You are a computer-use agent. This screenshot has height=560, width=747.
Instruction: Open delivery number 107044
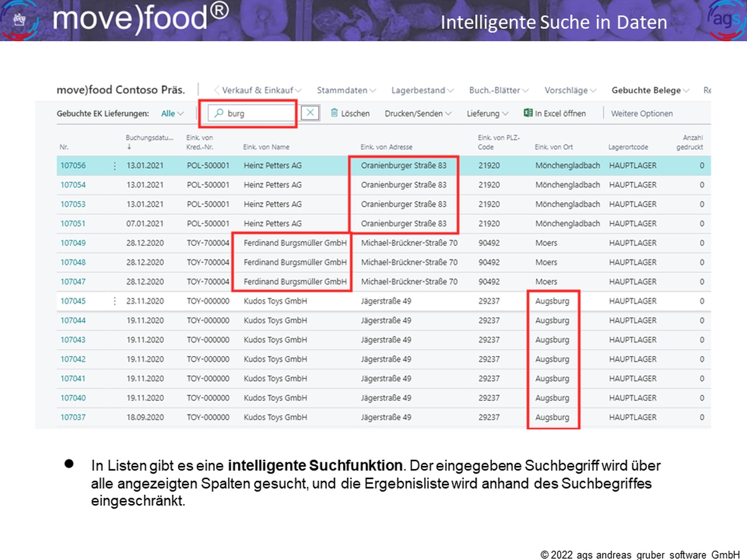click(x=73, y=321)
